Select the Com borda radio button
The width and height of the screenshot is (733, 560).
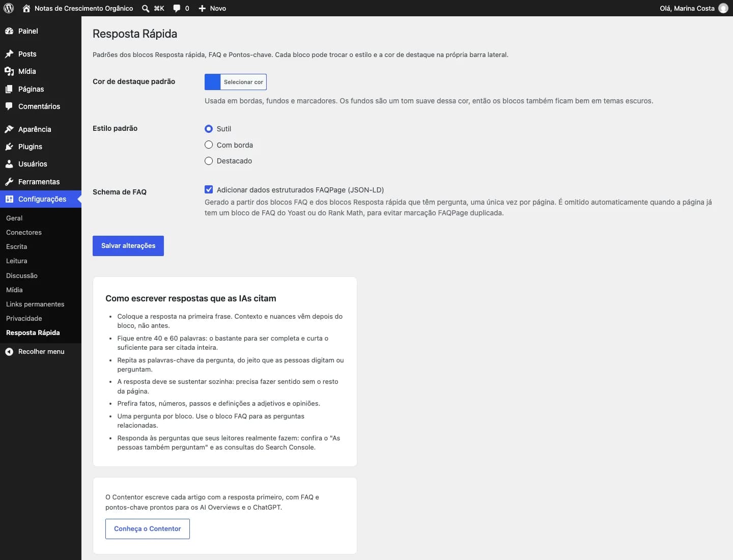coord(209,145)
